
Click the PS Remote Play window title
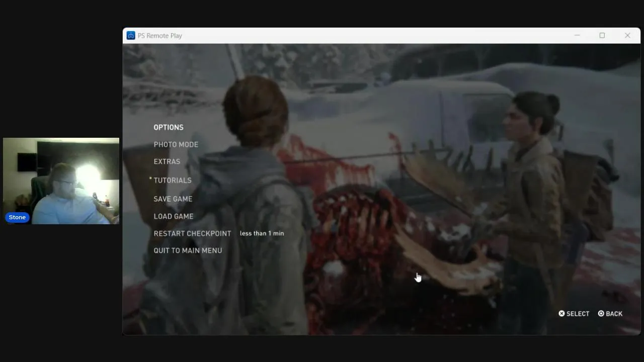coord(160,36)
